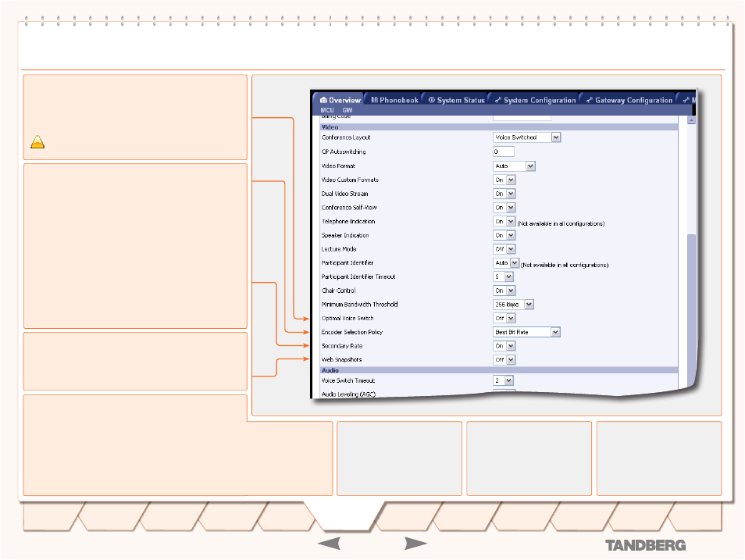Open the Telephone Indication dropdown
Viewport: 745px width, 560px height.
[x=504, y=221]
